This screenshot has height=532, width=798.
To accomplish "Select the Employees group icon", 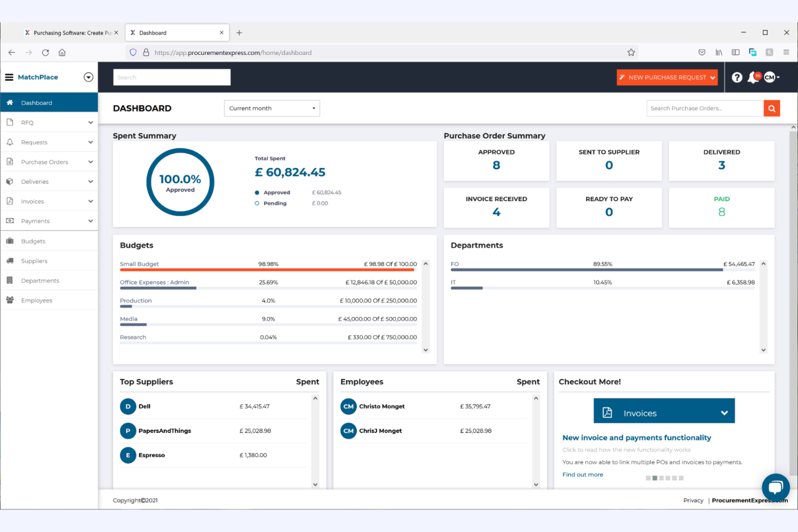I will click(9, 300).
